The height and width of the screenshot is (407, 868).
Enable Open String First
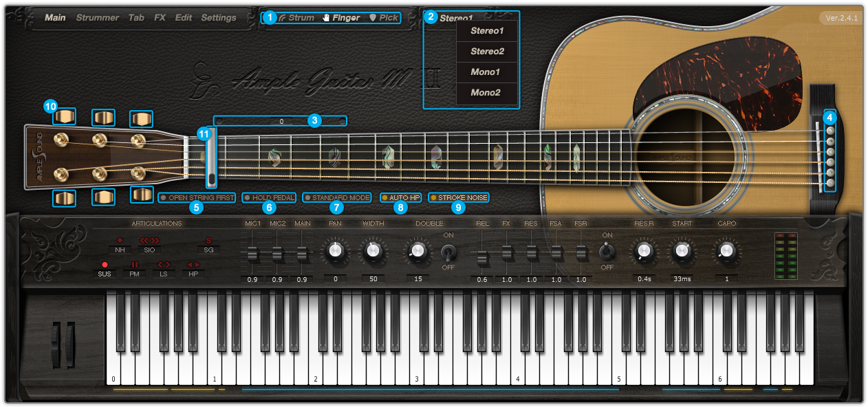tap(197, 197)
